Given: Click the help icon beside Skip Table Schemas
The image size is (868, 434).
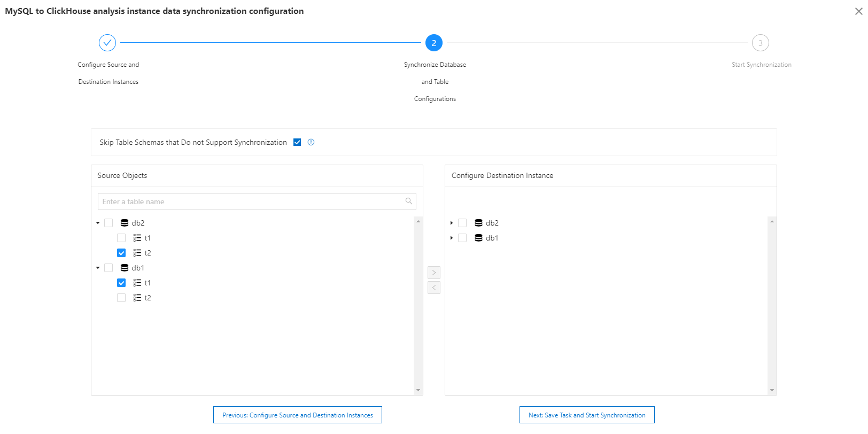Looking at the screenshot, I should [311, 142].
